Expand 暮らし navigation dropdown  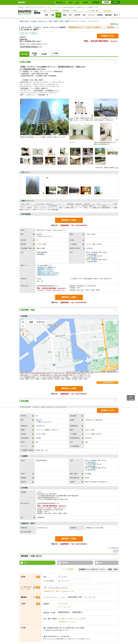pyautogui.click(x=117, y=15)
